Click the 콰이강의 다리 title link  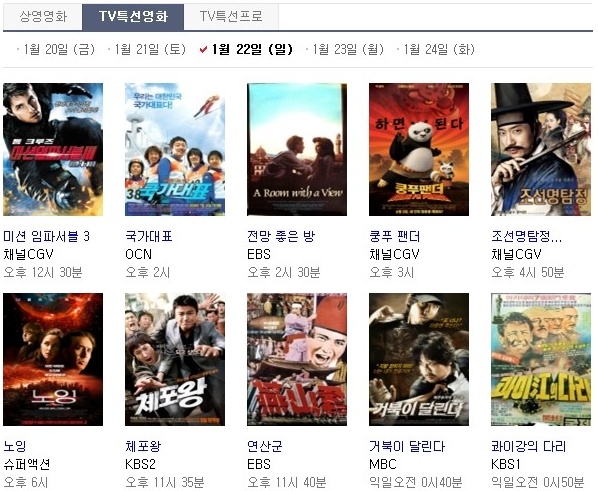pyautogui.click(x=529, y=446)
